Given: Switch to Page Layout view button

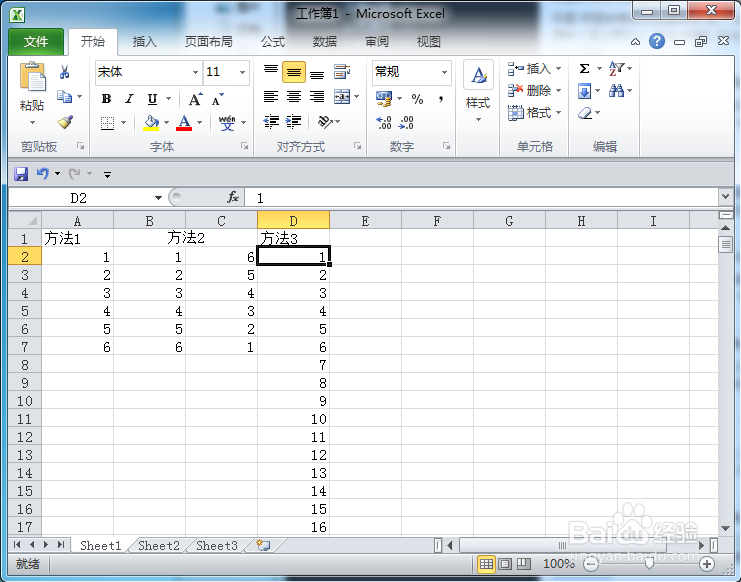Looking at the screenshot, I should [x=505, y=564].
